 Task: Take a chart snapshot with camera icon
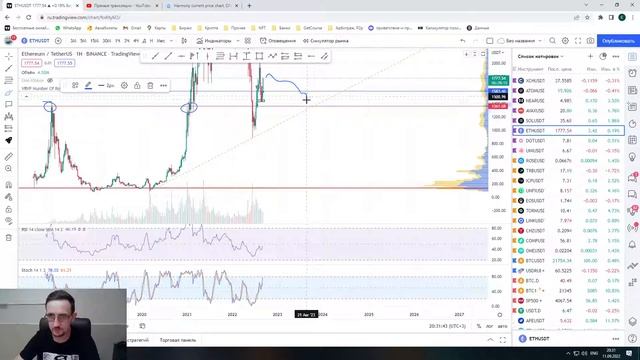[590, 41]
